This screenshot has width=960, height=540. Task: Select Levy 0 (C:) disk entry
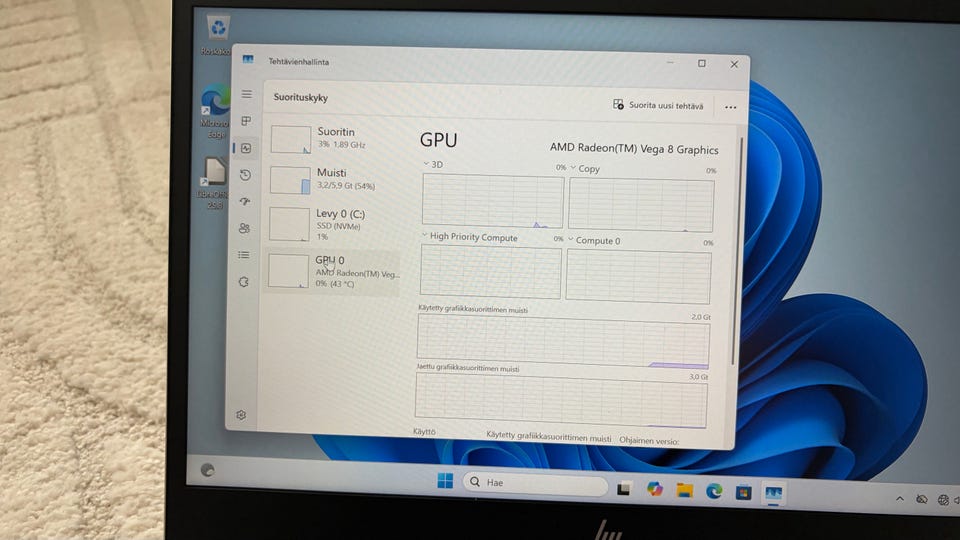pyautogui.click(x=333, y=224)
